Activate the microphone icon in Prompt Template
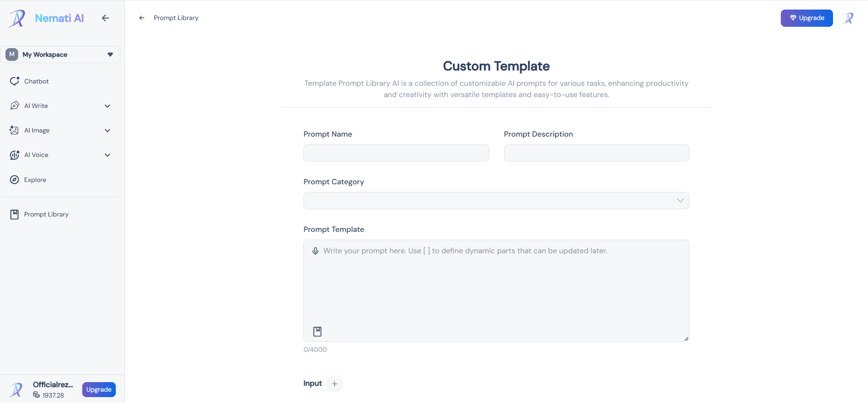Image resolution: width=868 pixels, height=403 pixels. 315,251
